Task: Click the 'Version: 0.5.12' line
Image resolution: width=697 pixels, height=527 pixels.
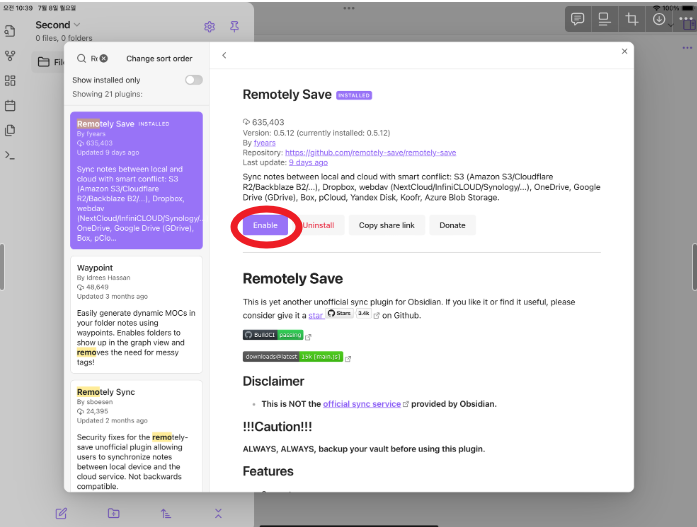Action: (x=316, y=133)
